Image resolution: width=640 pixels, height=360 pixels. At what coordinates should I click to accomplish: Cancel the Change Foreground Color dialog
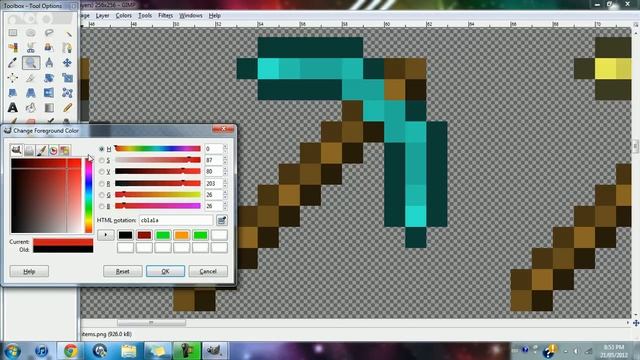coord(208,271)
